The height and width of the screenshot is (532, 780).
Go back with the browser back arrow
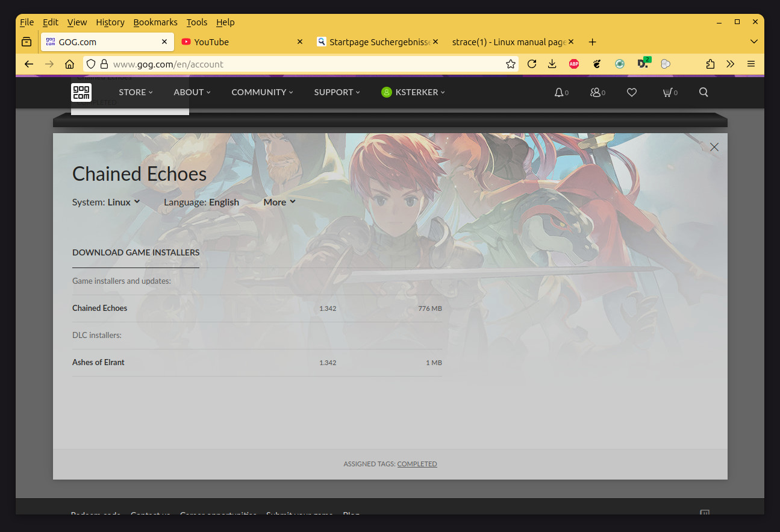point(29,64)
